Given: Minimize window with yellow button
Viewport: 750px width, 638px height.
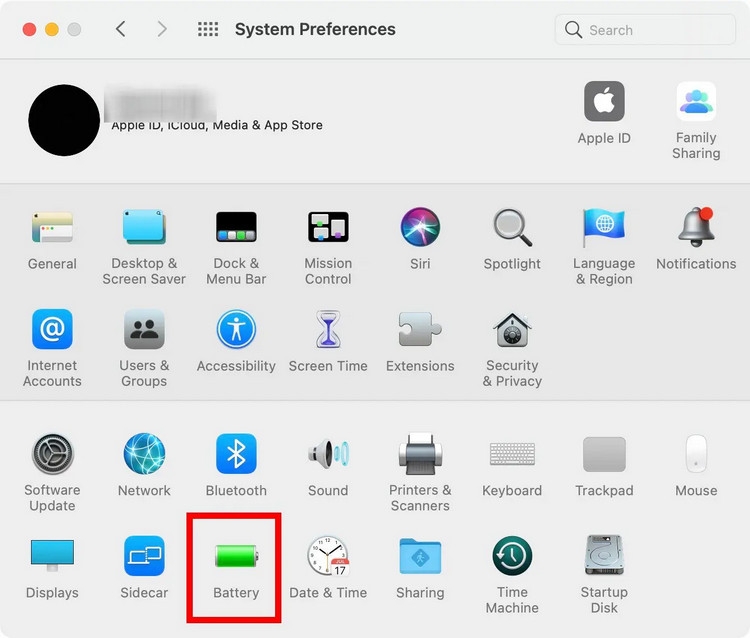Looking at the screenshot, I should [x=52, y=29].
